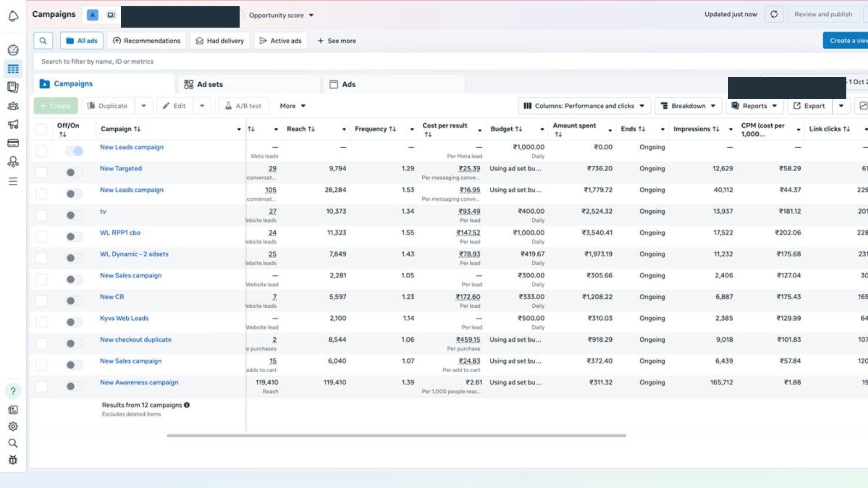Refresh data with the circular arrow icon
The height and width of the screenshot is (488, 868).
(774, 14)
